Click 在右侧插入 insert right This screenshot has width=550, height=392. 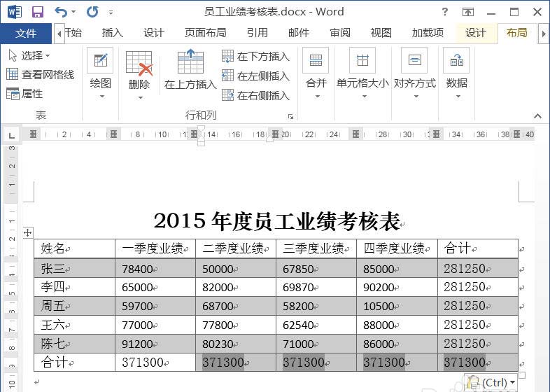[255, 95]
